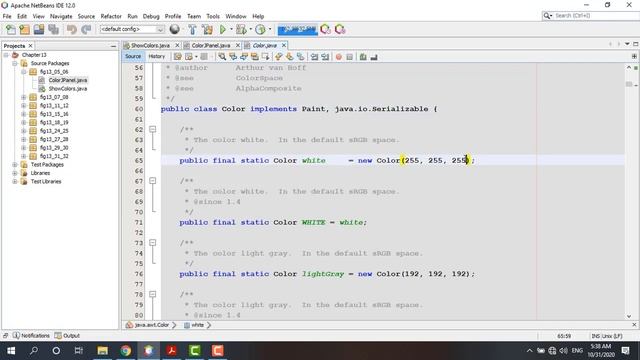
Task: Switch to the ShowColors.java tab
Action: coord(150,45)
